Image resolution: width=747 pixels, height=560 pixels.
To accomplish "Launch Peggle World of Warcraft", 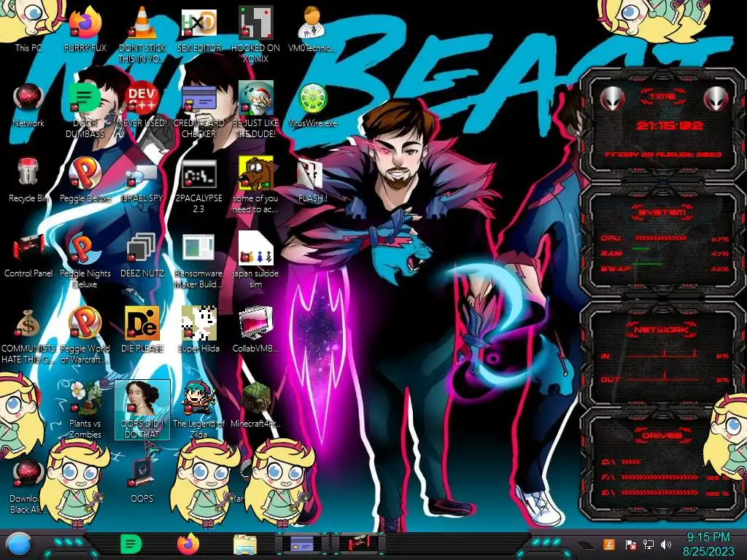I will 85,335.
